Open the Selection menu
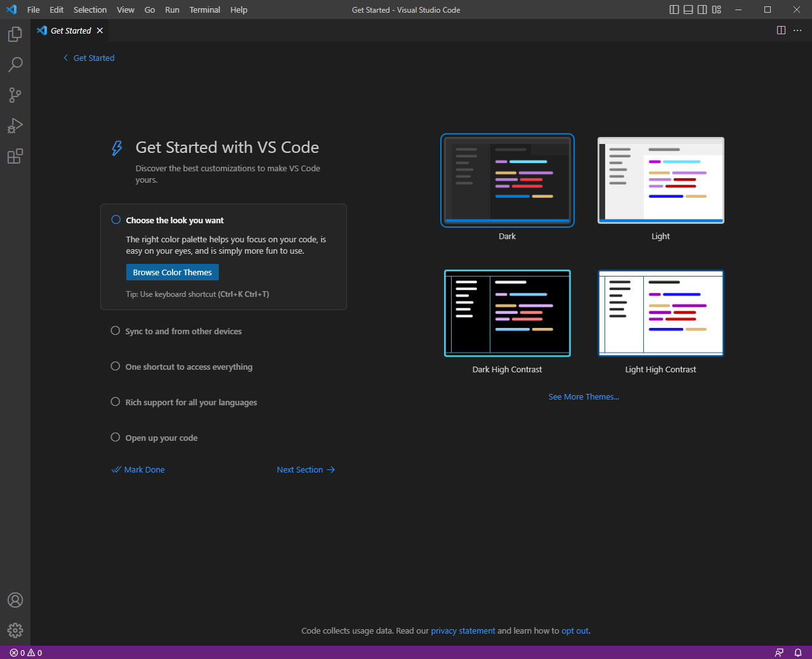This screenshot has height=659, width=812. 90,10
